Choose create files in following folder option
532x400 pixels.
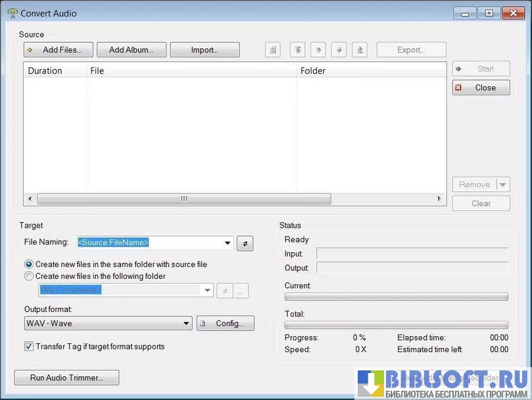[29, 276]
